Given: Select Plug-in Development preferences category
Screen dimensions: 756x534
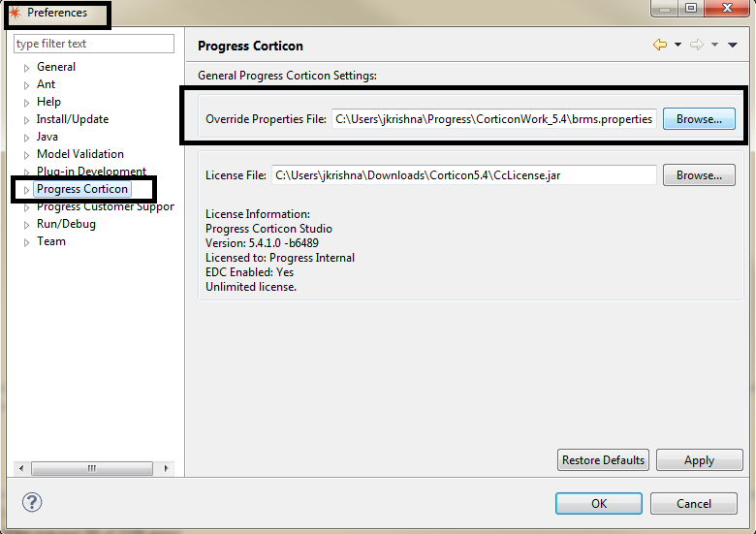Looking at the screenshot, I should click(x=91, y=172).
